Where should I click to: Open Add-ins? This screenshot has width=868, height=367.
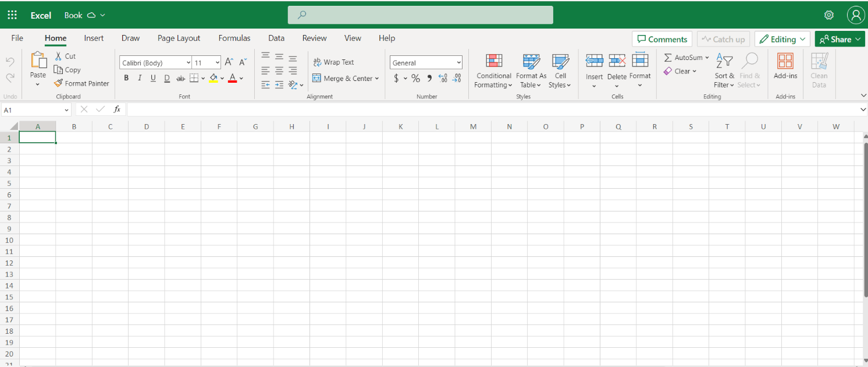[x=785, y=66]
